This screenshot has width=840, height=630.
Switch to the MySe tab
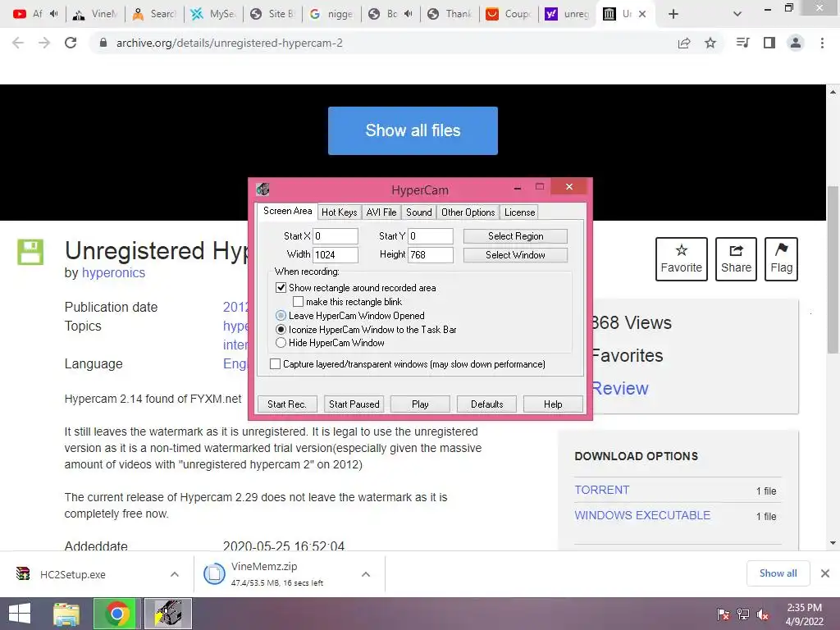click(213, 14)
